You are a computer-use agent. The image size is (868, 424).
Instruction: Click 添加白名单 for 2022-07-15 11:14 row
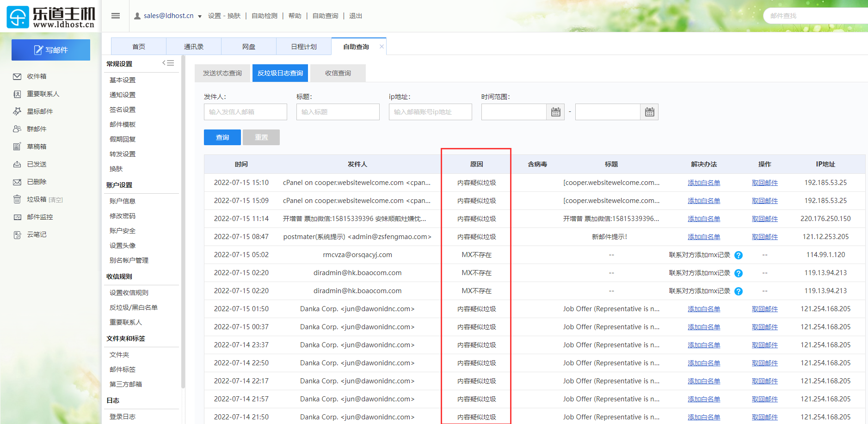click(704, 219)
